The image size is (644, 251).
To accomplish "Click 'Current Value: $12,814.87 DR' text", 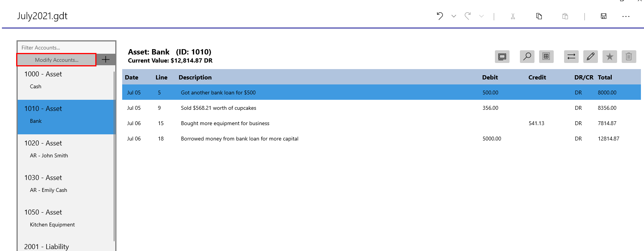I will [x=170, y=61].
